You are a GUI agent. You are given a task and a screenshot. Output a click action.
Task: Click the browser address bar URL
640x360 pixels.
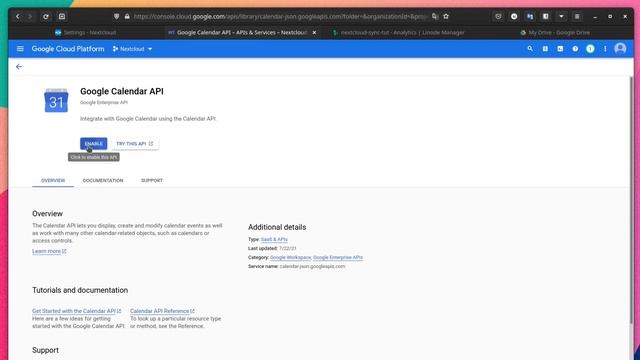point(280,16)
